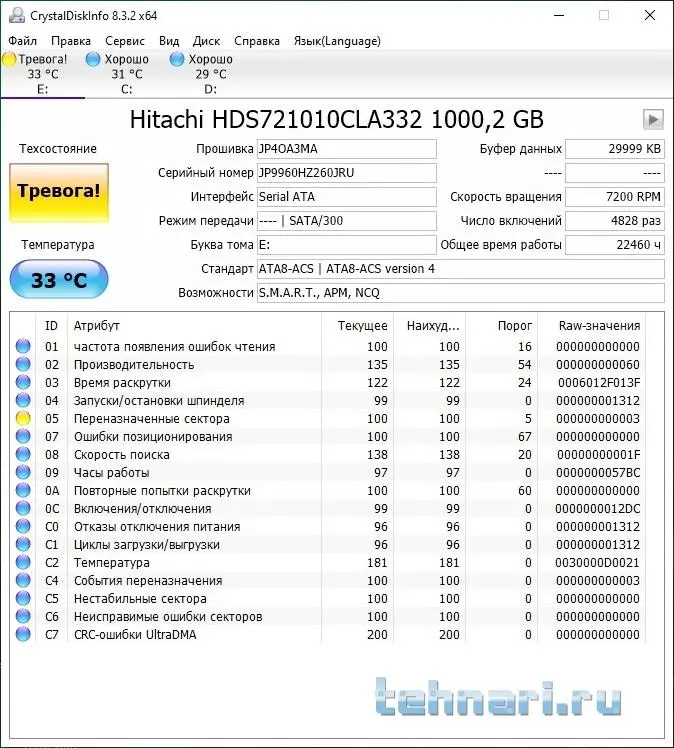Open the Язык(Language) menu
This screenshot has width=674, height=748.
click(337, 41)
